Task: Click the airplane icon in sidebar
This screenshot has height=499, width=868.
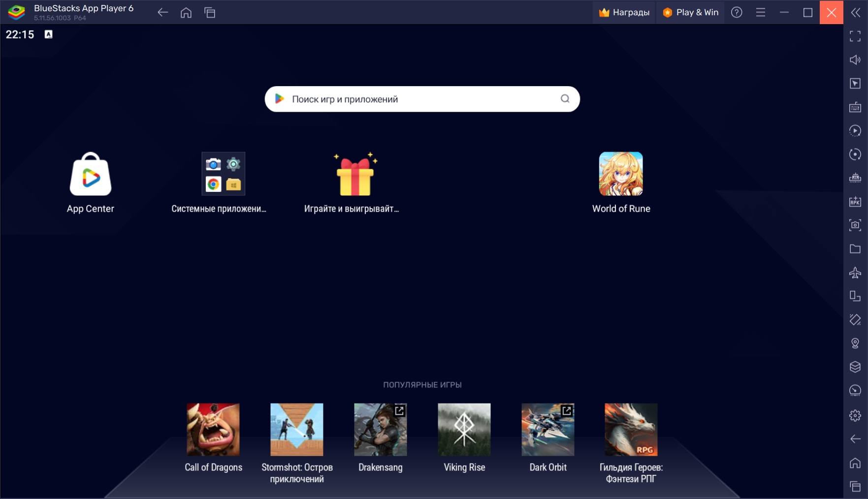Action: coord(856,273)
